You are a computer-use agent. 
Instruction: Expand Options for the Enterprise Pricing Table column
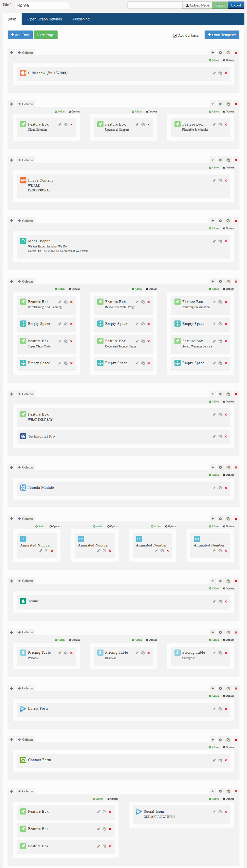point(228,640)
